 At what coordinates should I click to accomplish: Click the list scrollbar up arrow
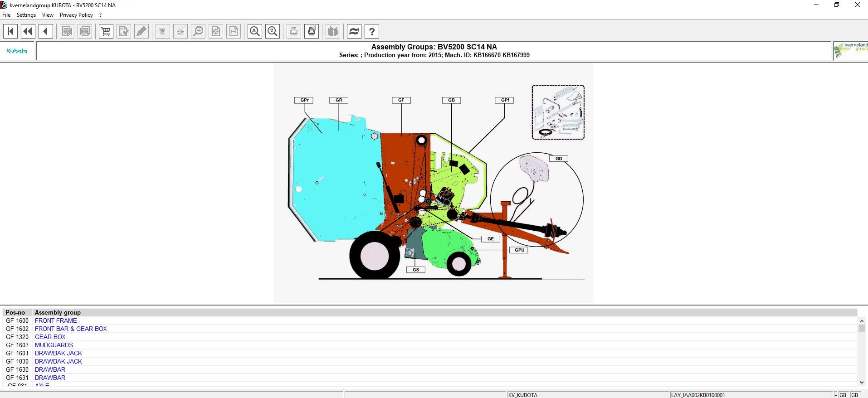coord(862,320)
